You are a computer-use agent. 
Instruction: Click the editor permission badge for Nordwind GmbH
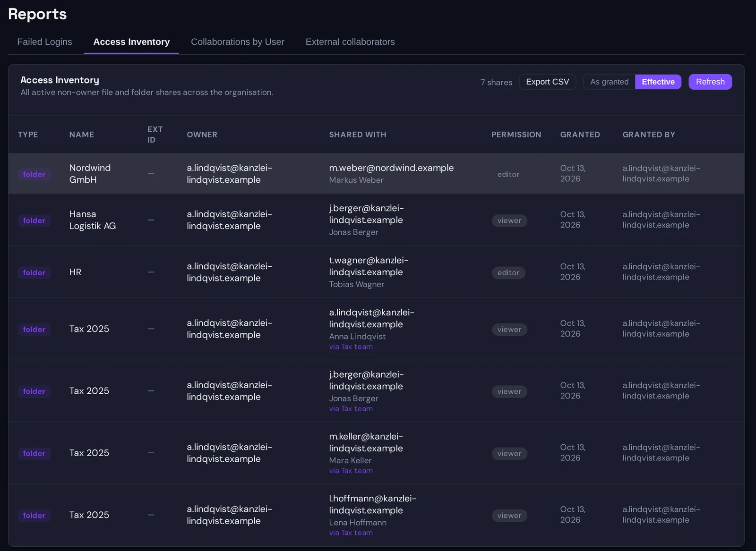[508, 174]
